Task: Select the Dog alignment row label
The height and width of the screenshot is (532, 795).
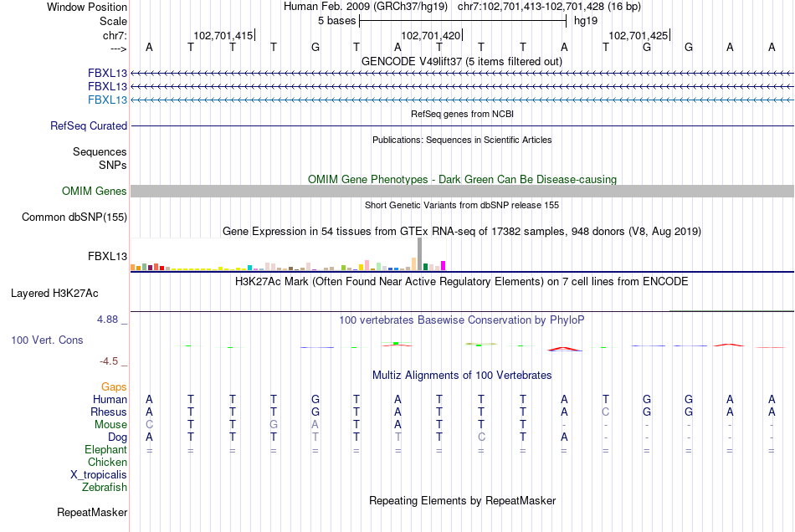Action: (x=117, y=437)
